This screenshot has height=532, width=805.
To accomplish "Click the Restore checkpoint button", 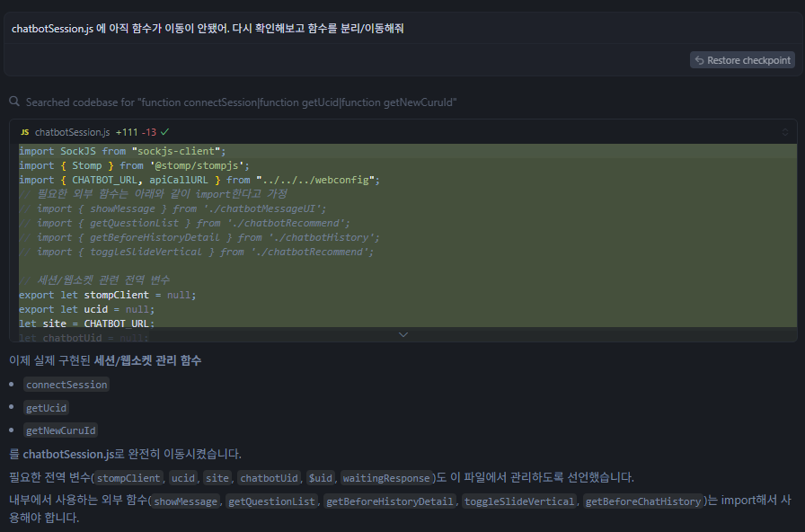I will (x=742, y=60).
